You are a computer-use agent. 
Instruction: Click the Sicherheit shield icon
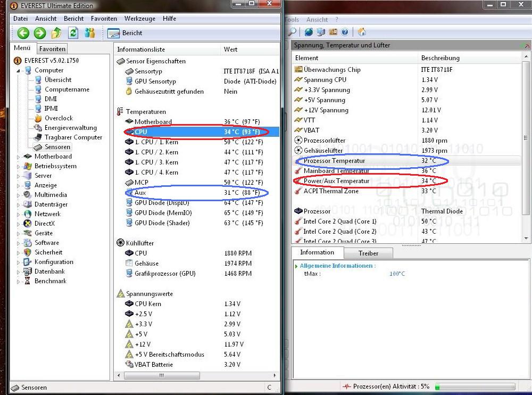(x=28, y=252)
